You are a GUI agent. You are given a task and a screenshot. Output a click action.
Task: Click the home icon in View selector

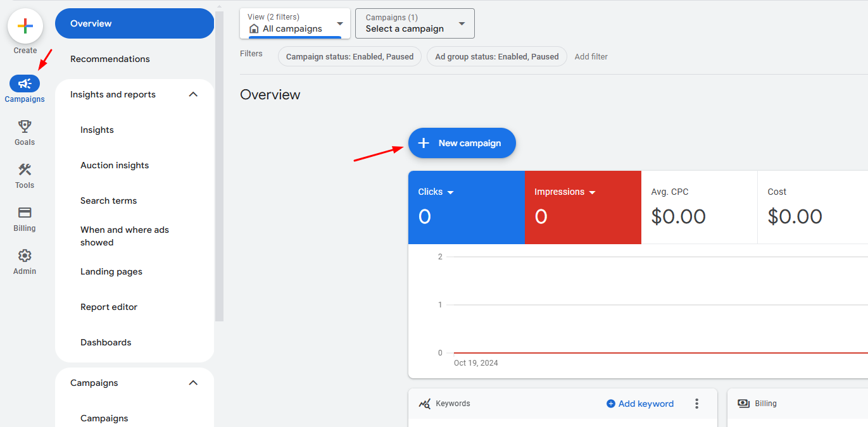[x=254, y=28]
